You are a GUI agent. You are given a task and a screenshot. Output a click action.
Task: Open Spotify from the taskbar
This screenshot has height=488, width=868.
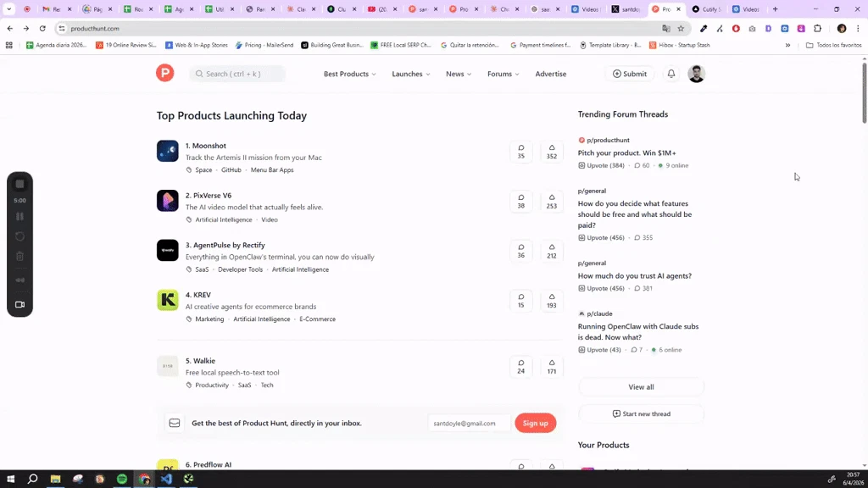(122, 480)
